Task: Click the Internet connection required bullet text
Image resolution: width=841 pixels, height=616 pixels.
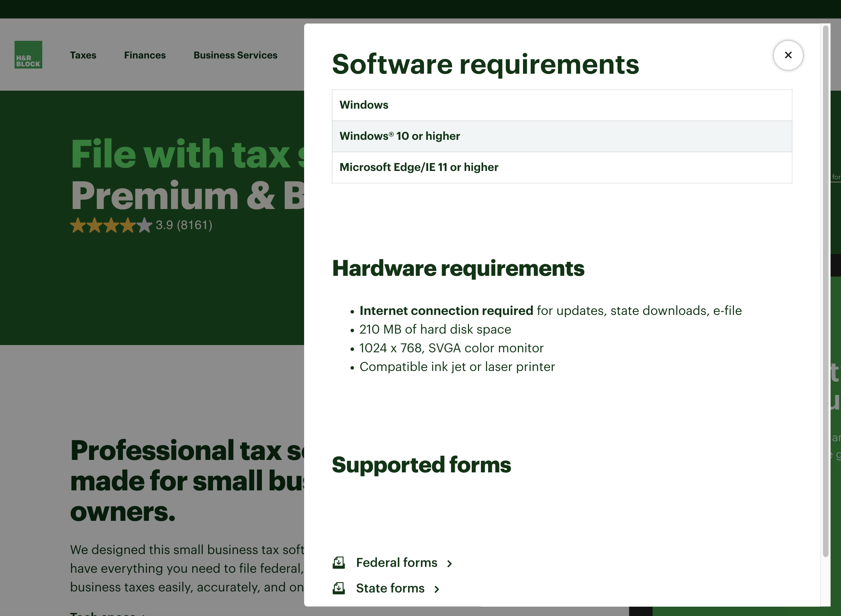Action: pyautogui.click(x=446, y=311)
